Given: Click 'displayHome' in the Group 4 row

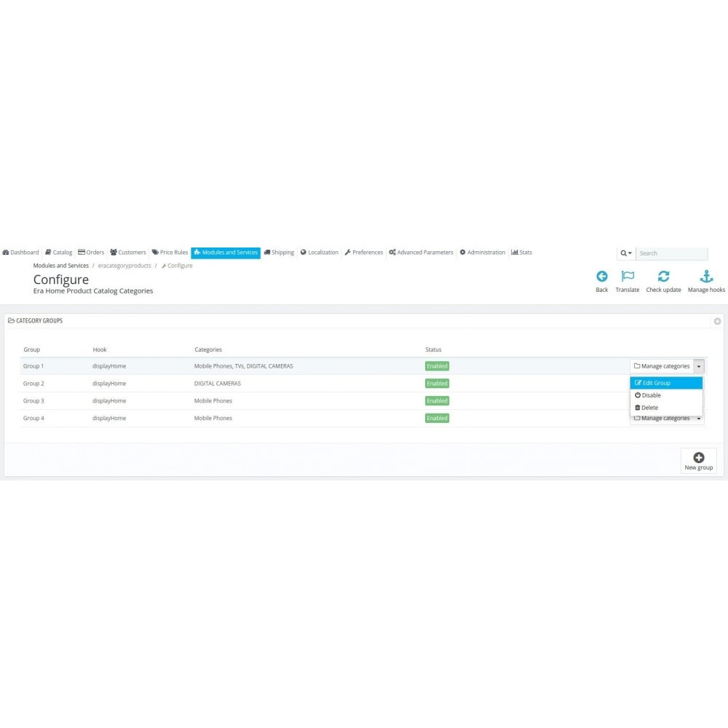Looking at the screenshot, I should (109, 419).
